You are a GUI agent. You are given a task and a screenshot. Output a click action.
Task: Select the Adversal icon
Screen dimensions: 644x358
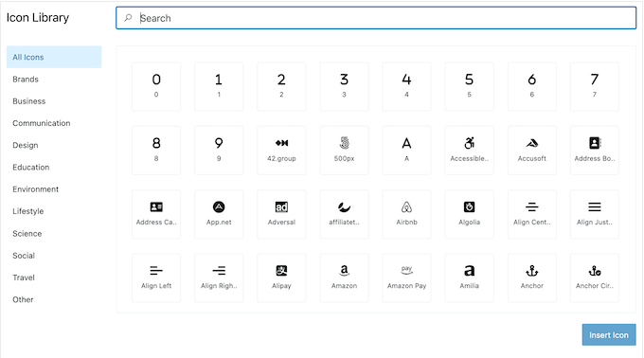(x=281, y=214)
